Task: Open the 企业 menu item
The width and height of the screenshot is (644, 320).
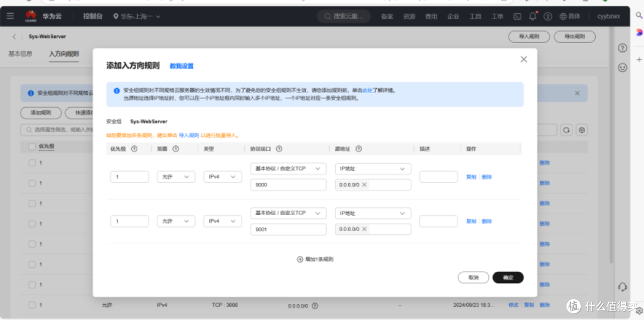Action: (x=453, y=17)
